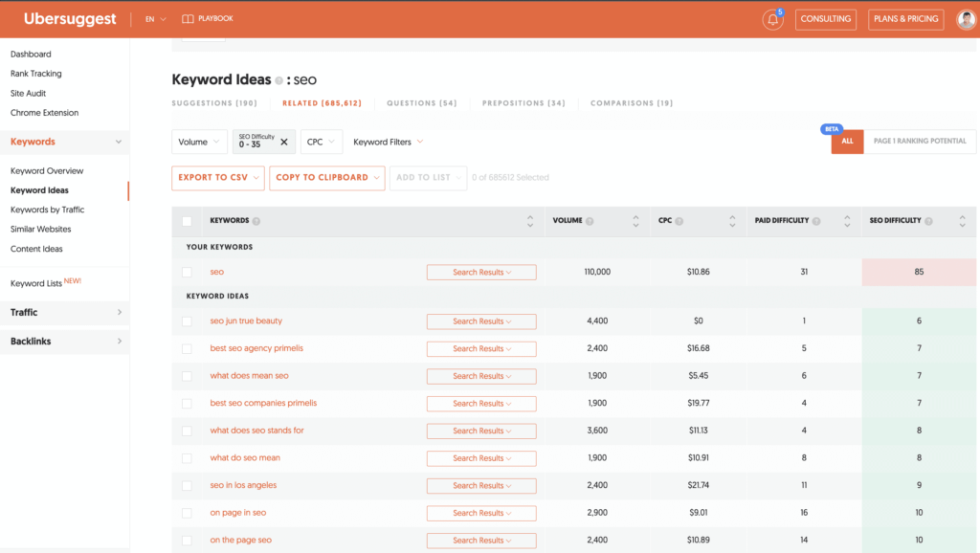Screen dimensions: 980x553
Task: Select the ALL ranking view toggle
Action: [848, 142]
